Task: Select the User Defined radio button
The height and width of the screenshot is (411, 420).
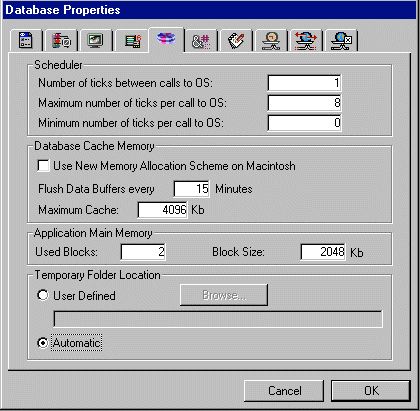Action: (43, 295)
